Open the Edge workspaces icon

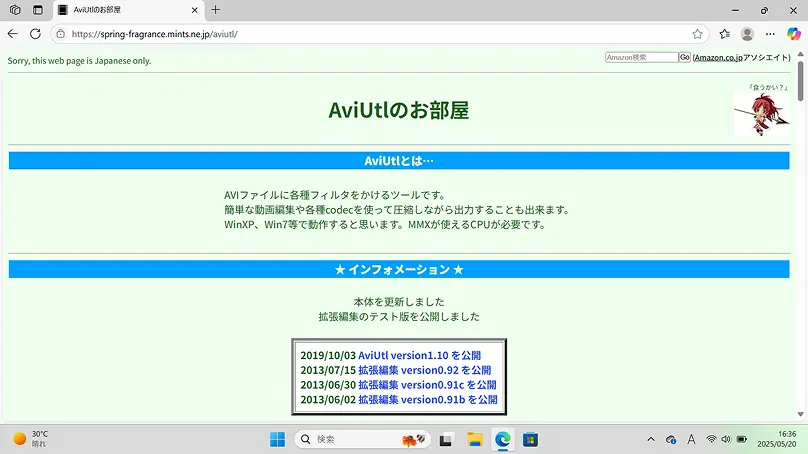tap(15, 10)
